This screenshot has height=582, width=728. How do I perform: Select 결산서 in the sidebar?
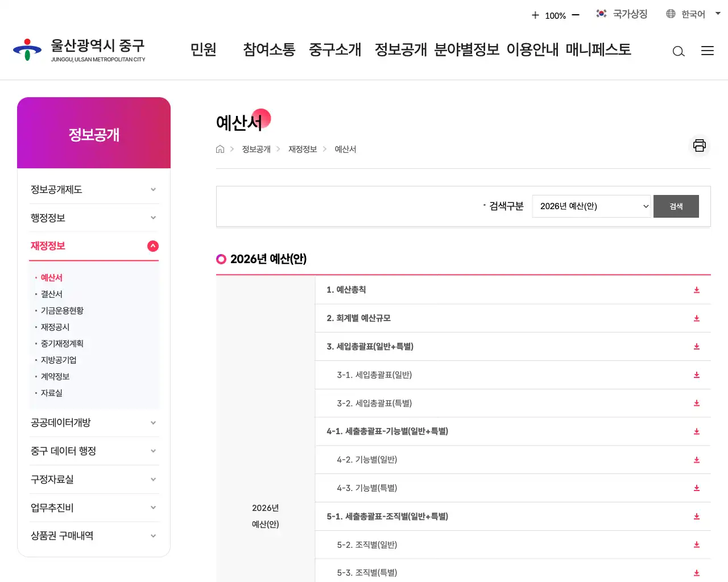pos(51,294)
